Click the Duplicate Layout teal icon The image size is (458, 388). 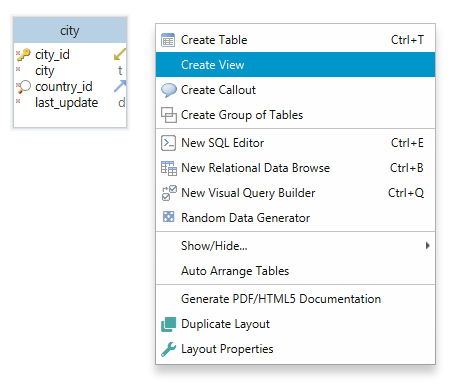pos(168,324)
